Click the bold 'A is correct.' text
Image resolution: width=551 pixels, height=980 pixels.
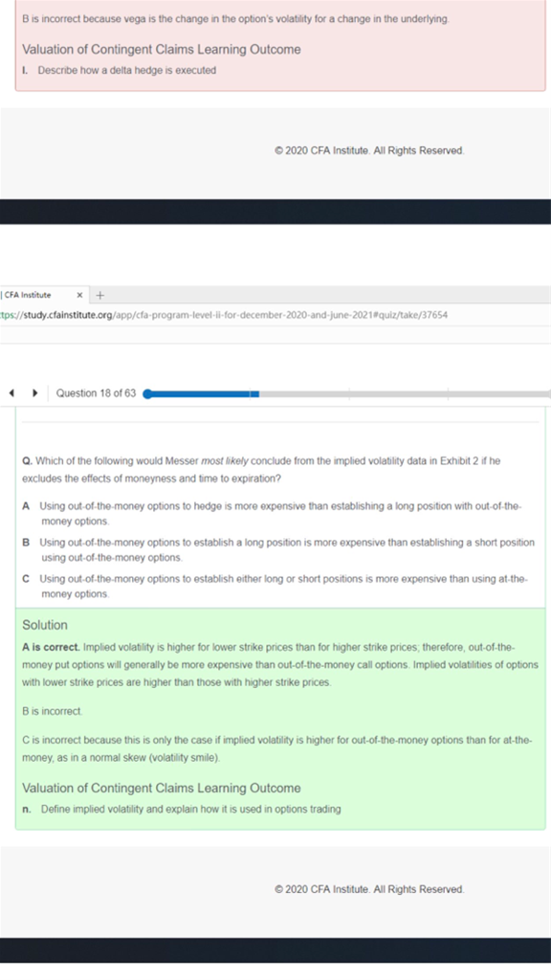pos(51,648)
